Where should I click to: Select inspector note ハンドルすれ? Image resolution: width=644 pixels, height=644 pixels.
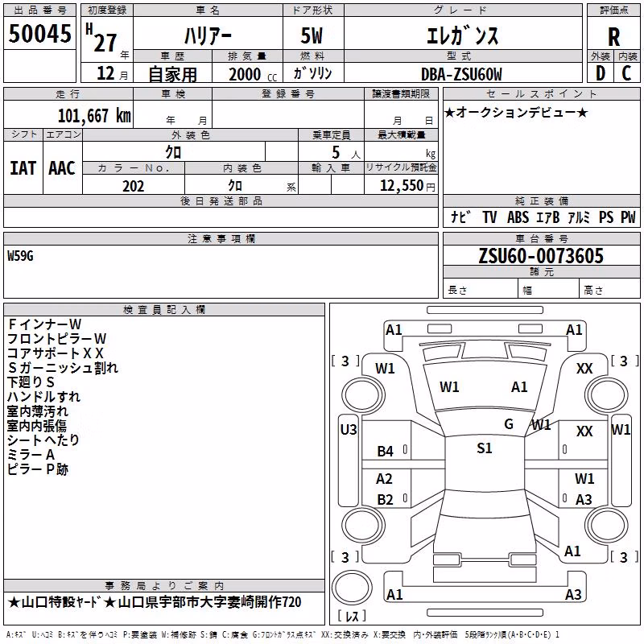tap(43, 396)
